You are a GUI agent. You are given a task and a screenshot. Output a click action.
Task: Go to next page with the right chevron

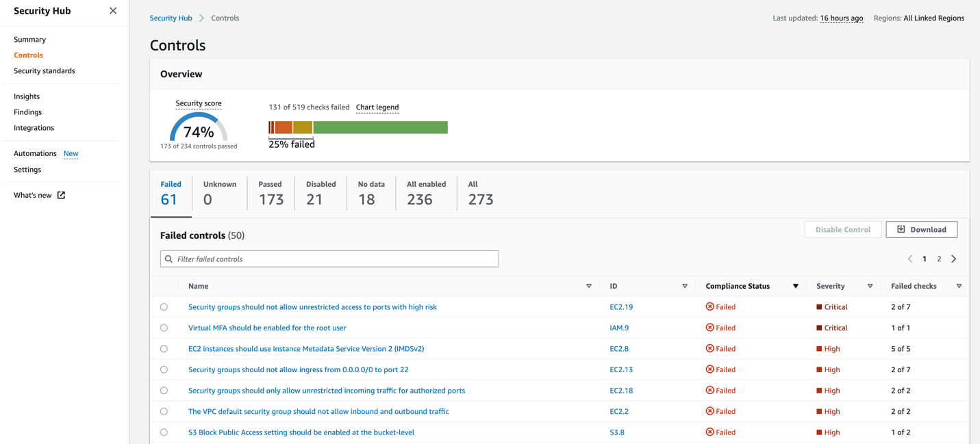pos(953,259)
